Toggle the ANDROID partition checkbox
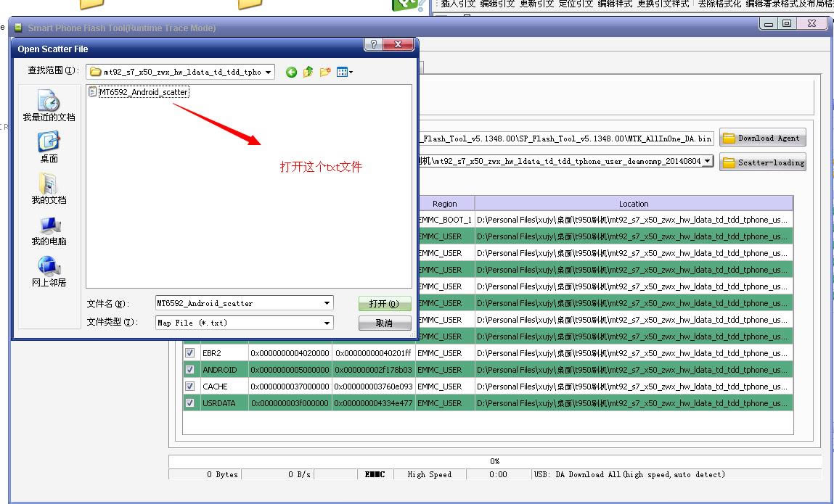The image size is (834, 504). pyautogui.click(x=190, y=370)
